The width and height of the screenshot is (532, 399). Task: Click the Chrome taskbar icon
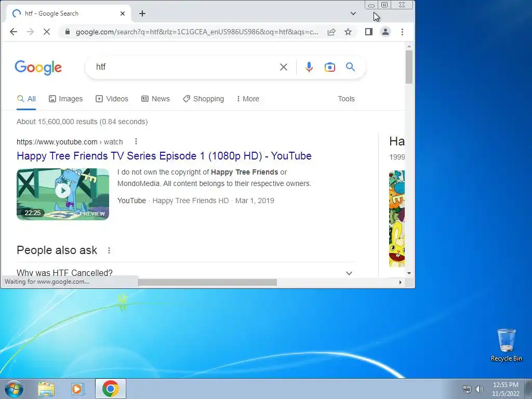(111, 389)
